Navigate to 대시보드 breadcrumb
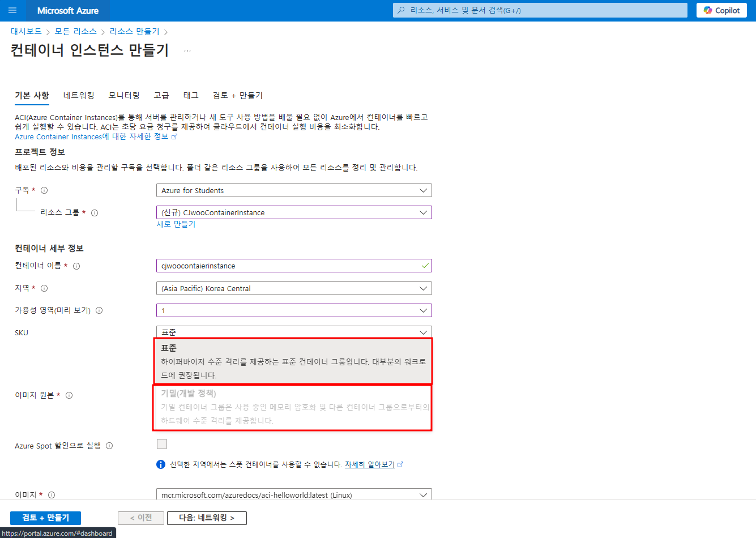 [26, 31]
